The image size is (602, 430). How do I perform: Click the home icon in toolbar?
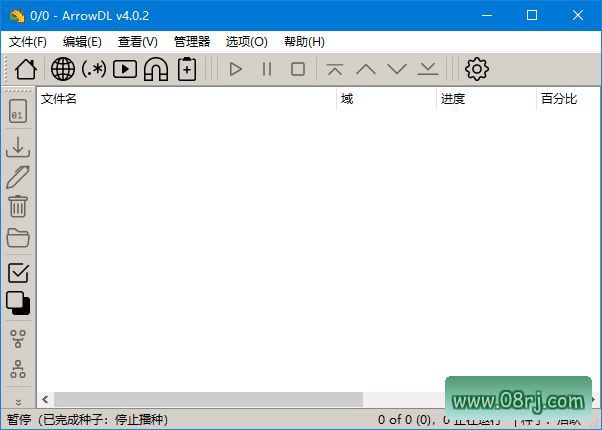point(27,69)
